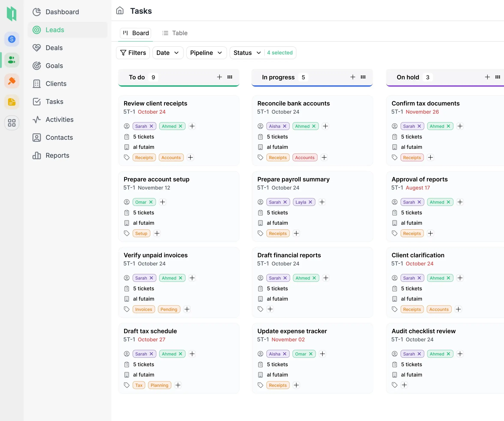Click the home icon beside Tasks title
This screenshot has width=504, height=421.
[x=120, y=11]
